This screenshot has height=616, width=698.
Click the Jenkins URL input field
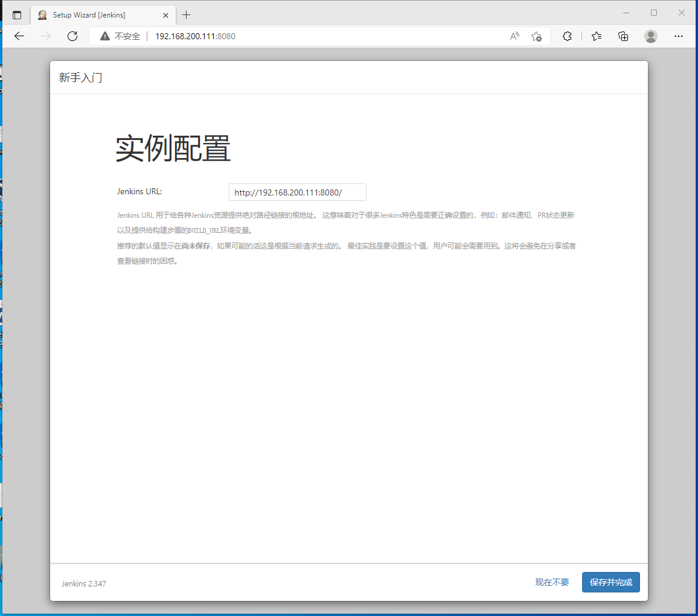coord(297,192)
